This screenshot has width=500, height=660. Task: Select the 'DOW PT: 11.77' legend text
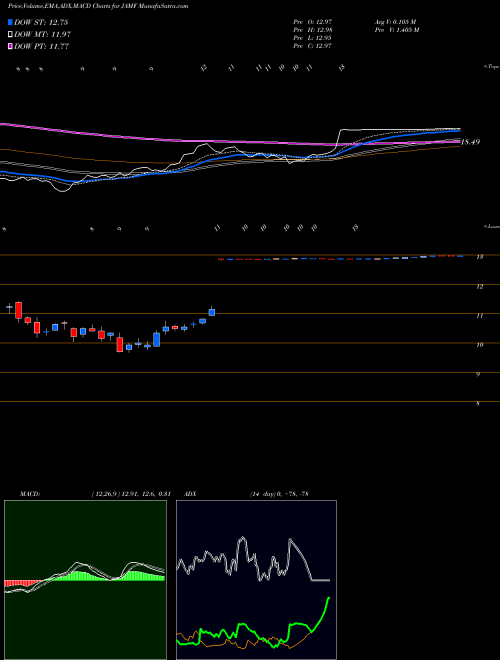point(42,46)
